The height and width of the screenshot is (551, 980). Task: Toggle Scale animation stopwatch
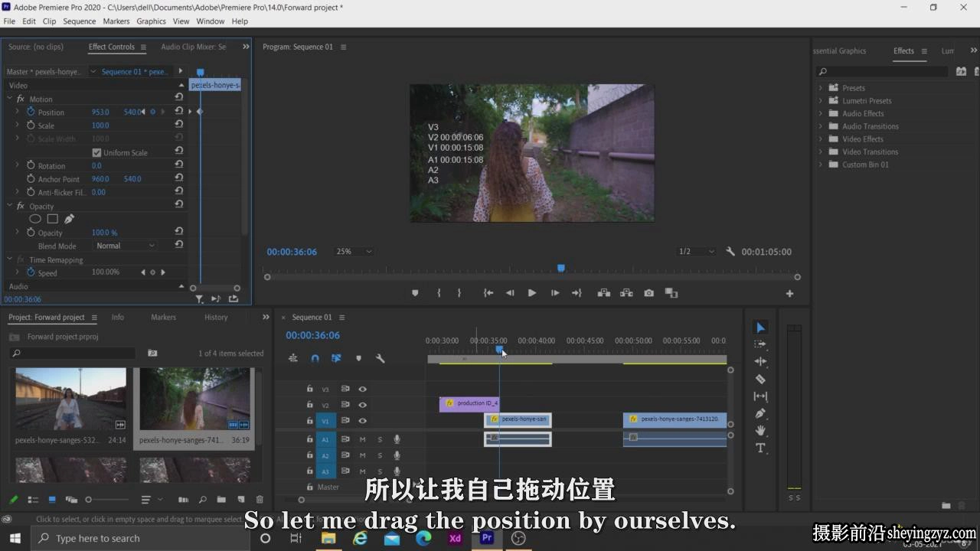[x=31, y=126]
